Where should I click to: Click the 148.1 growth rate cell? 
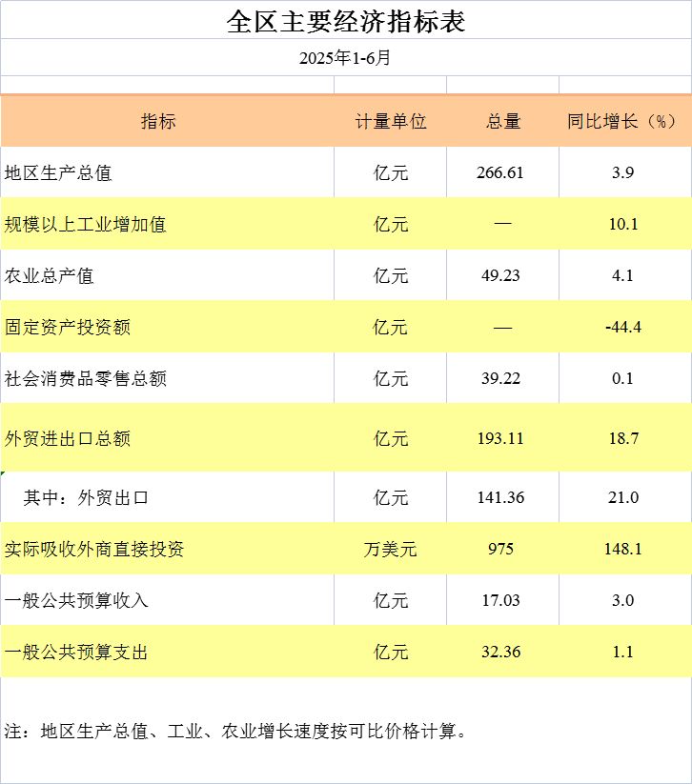622,550
